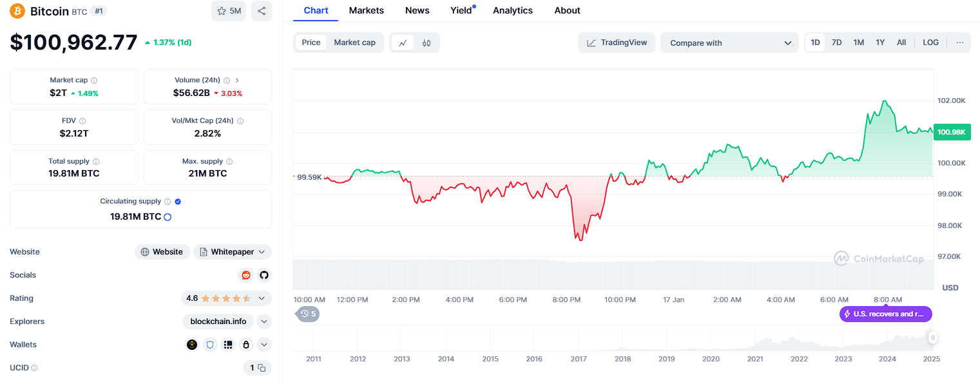Click the 99.59K opening price label

pyautogui.click(x=309, y=177)
